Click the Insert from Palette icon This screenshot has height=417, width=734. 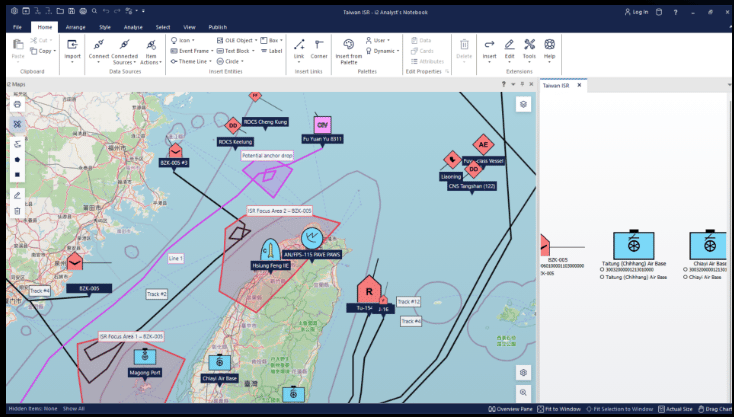click(349, 44)
